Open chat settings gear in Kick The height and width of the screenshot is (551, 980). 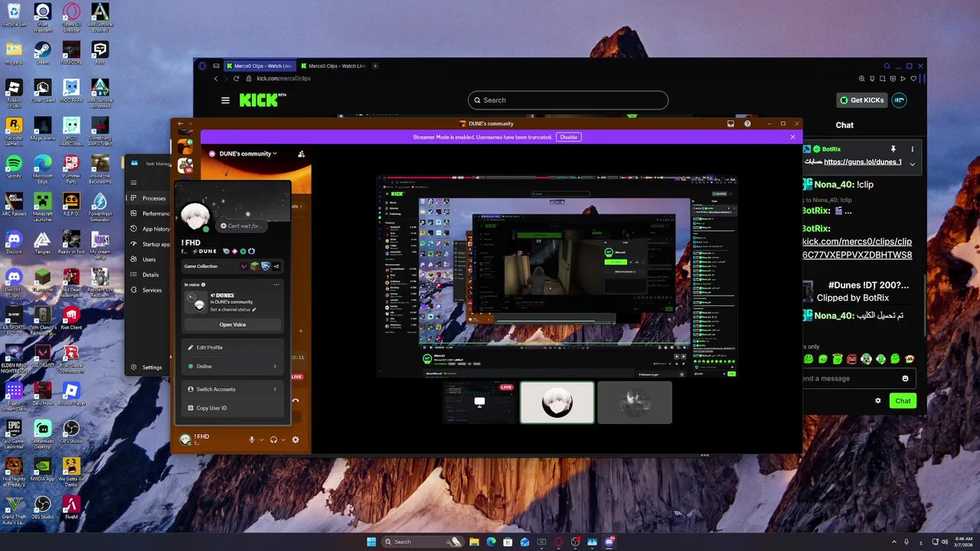click(878, 401)
